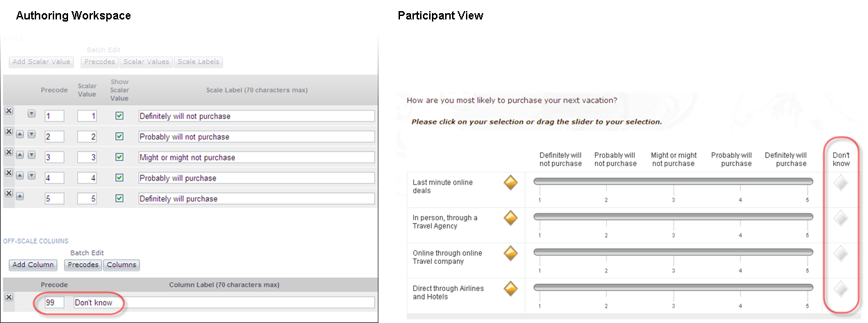Uncheck Show Scalar Value for precode 1

[x=119, y=116]
